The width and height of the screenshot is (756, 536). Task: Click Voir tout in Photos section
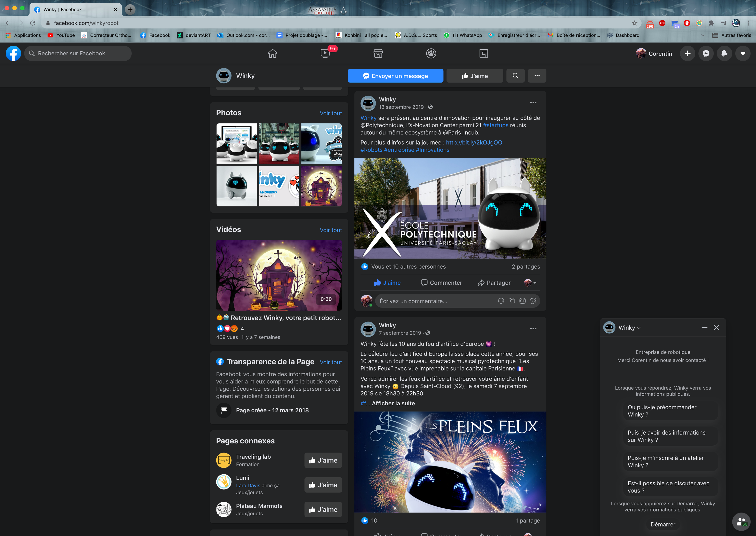pos(331,113)
